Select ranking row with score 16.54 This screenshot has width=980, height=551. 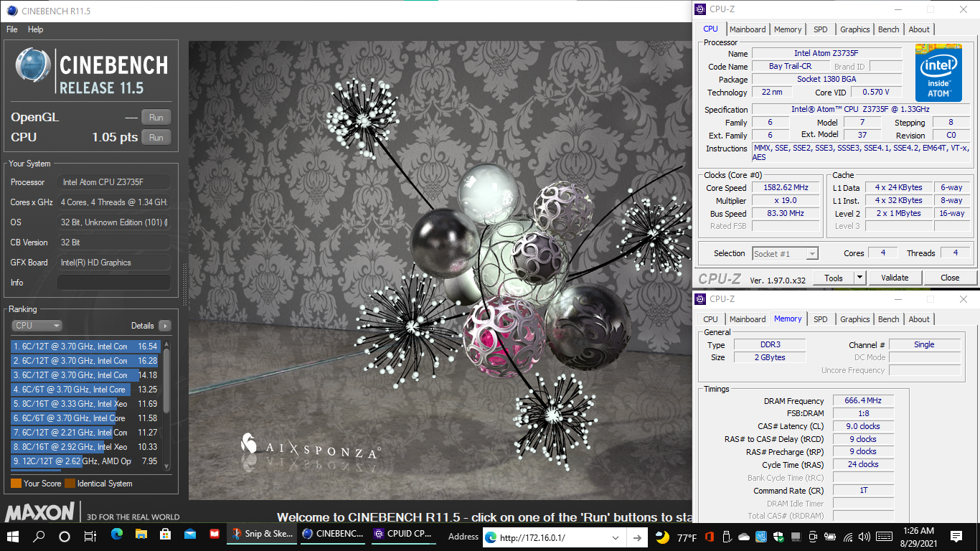(86, 346)
